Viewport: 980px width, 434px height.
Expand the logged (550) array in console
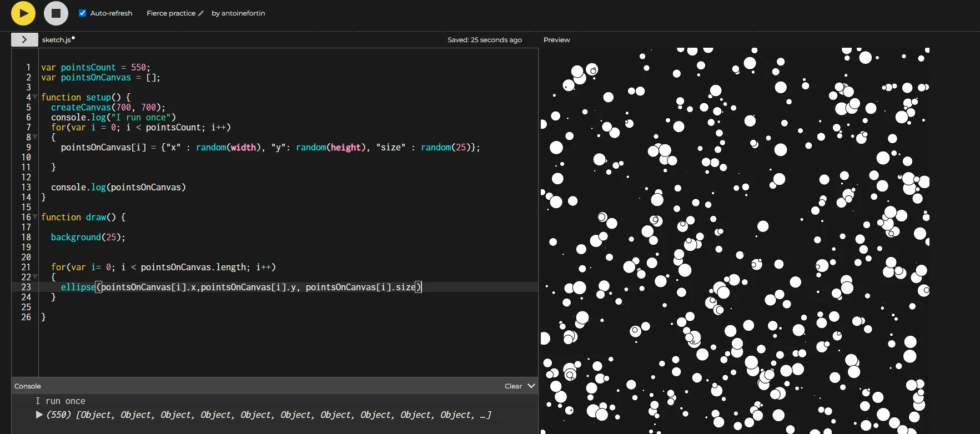[x=39, y=415]
